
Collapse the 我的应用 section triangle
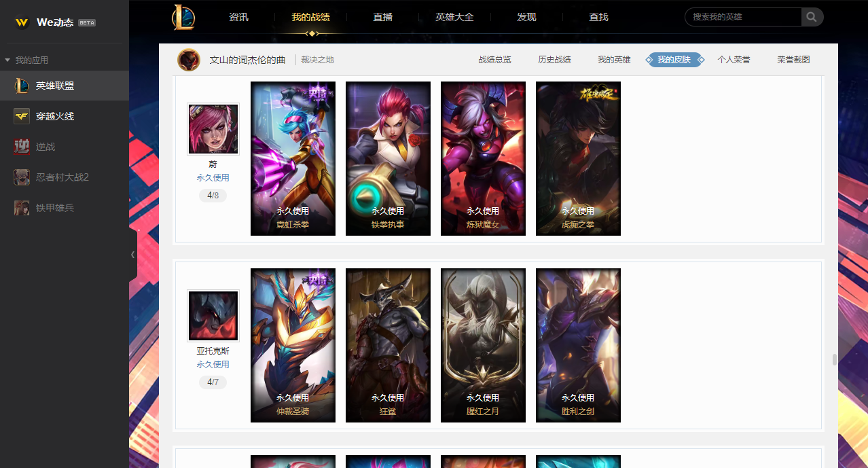7,60
